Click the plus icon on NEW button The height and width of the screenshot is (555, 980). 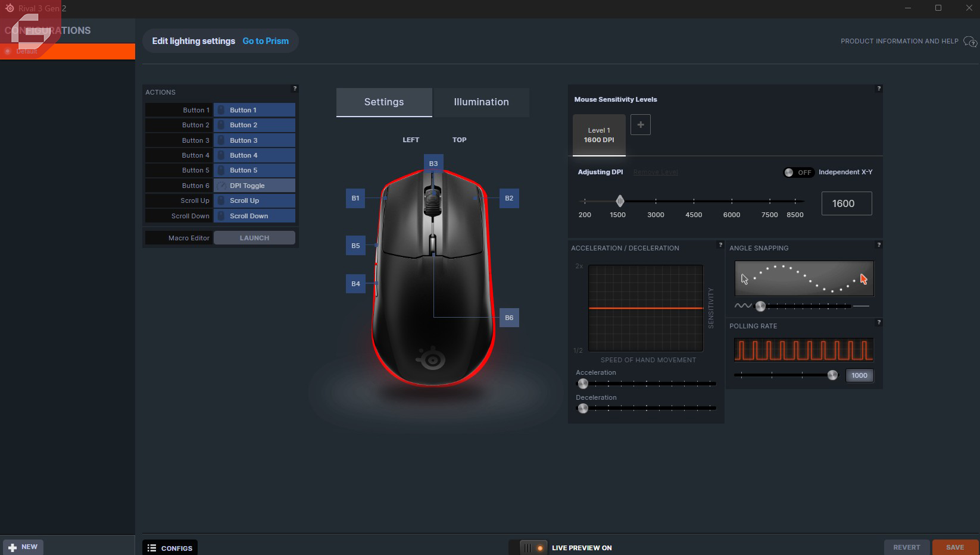(13, 547)
